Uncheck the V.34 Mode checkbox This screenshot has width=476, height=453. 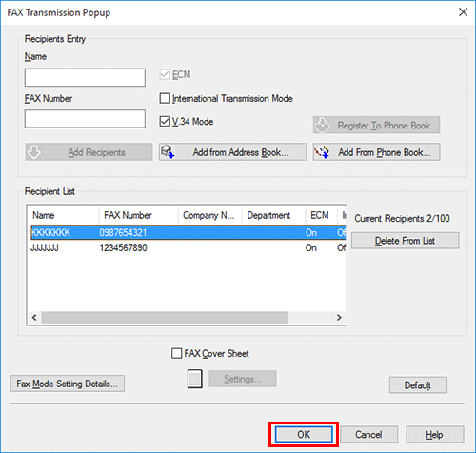point(165,121)
